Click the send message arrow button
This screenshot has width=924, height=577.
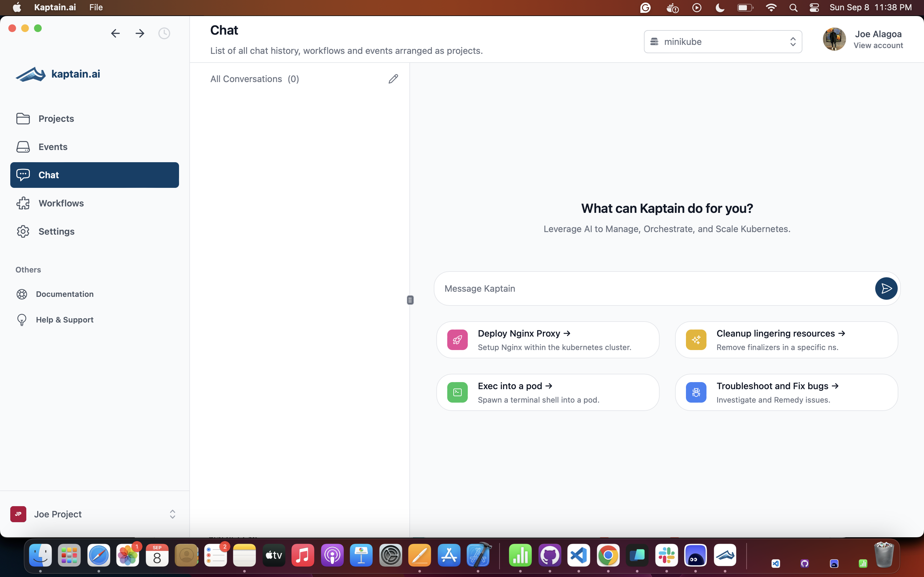pyautogui.click(x=886, y=288)
